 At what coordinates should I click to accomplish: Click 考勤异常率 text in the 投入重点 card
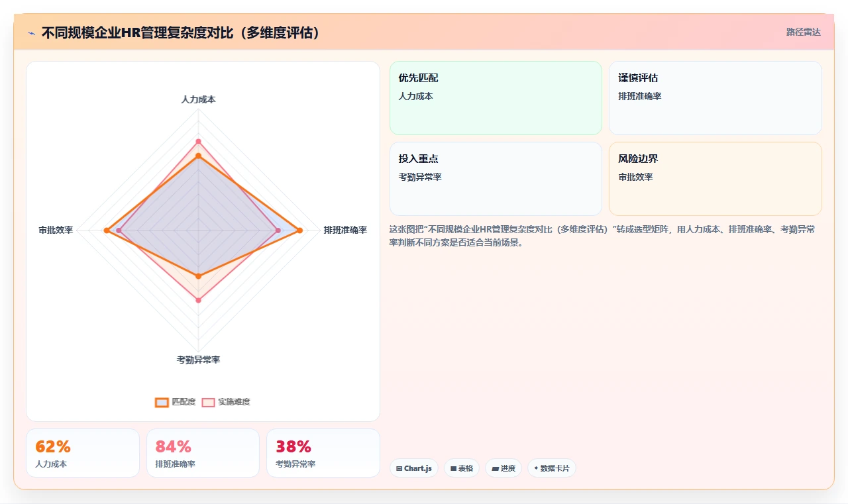click(x=420, y=177)
